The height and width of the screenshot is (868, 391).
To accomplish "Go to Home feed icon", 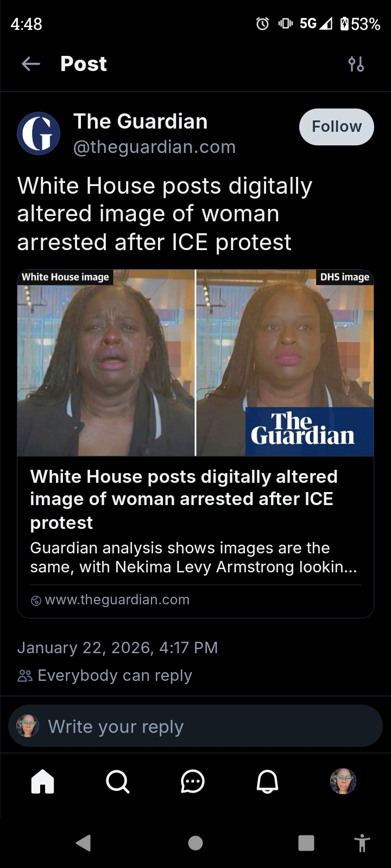I will tap(43, 782).
